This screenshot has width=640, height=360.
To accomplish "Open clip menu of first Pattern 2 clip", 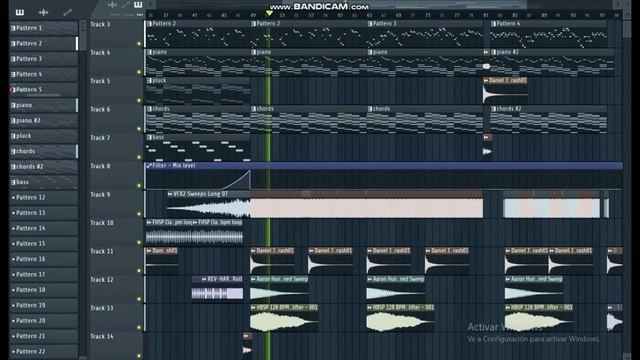I will 149,24.
